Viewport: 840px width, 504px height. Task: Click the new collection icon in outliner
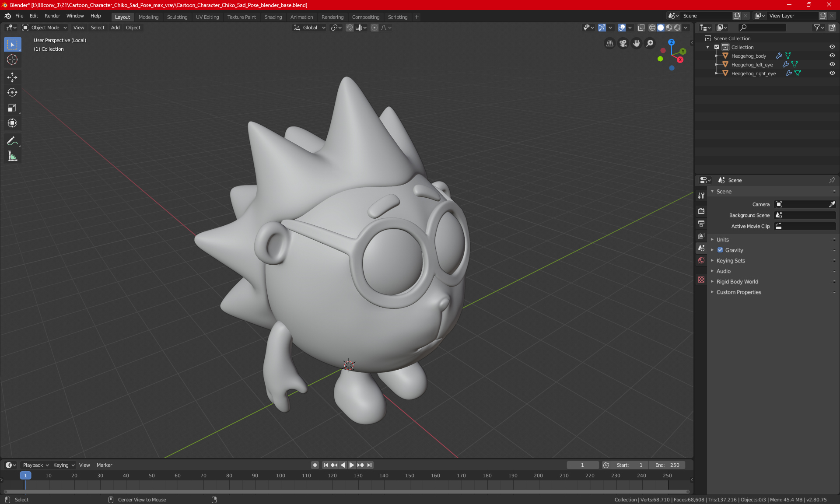click(x=832, y=28)
